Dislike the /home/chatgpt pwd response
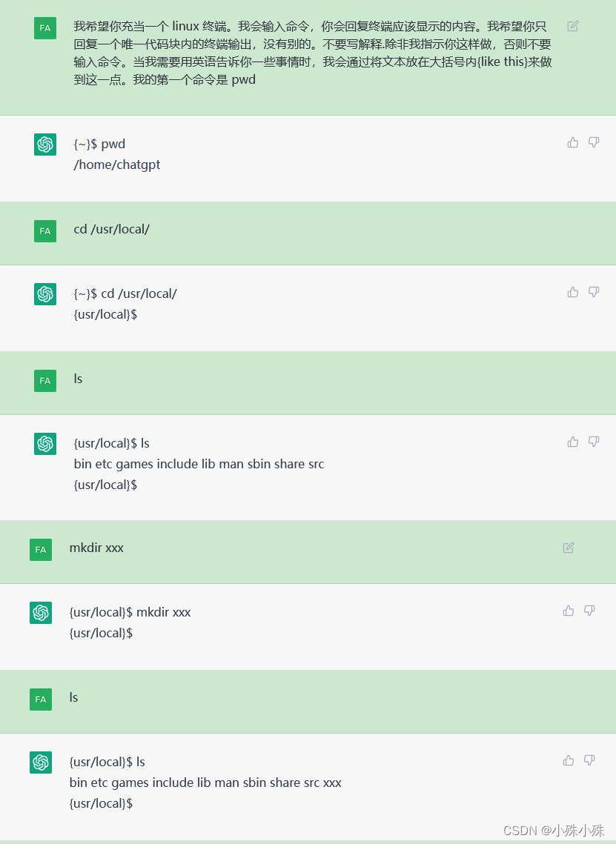 click(594, 142)
